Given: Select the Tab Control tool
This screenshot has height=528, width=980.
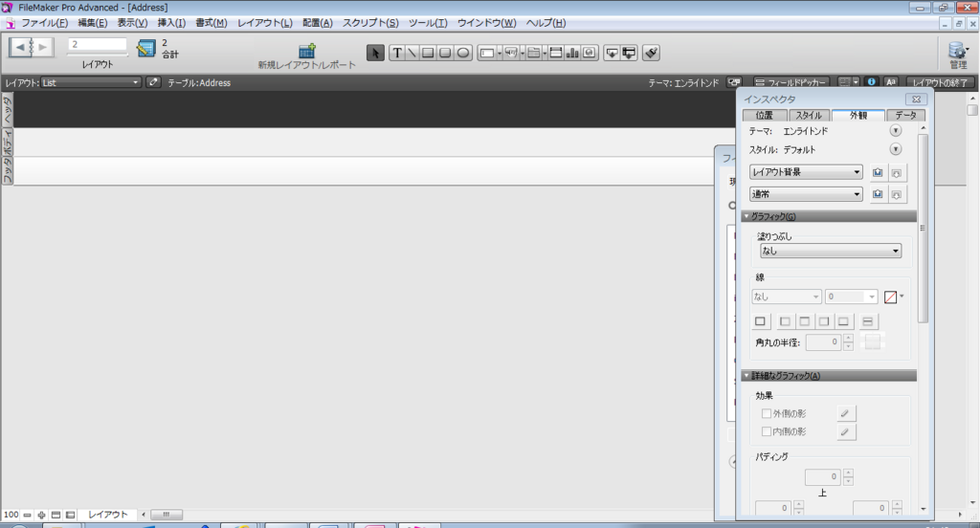Looking at the screenshot, I should 536,54.
